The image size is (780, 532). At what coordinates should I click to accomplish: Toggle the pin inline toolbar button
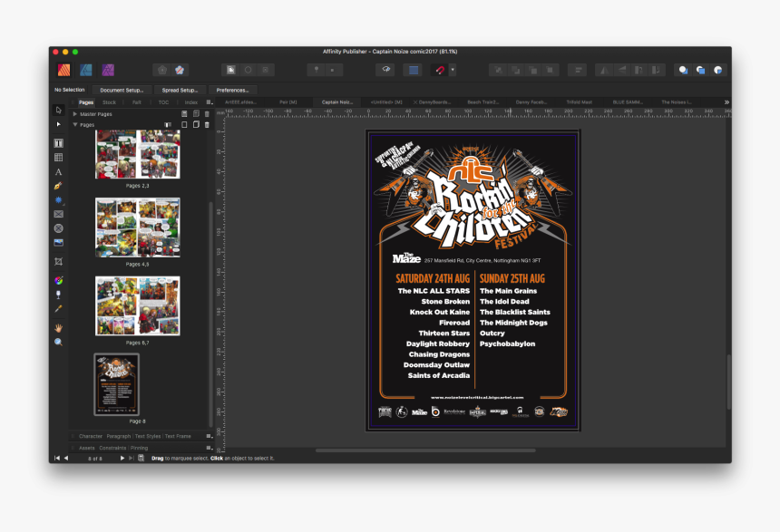[317, 70]
